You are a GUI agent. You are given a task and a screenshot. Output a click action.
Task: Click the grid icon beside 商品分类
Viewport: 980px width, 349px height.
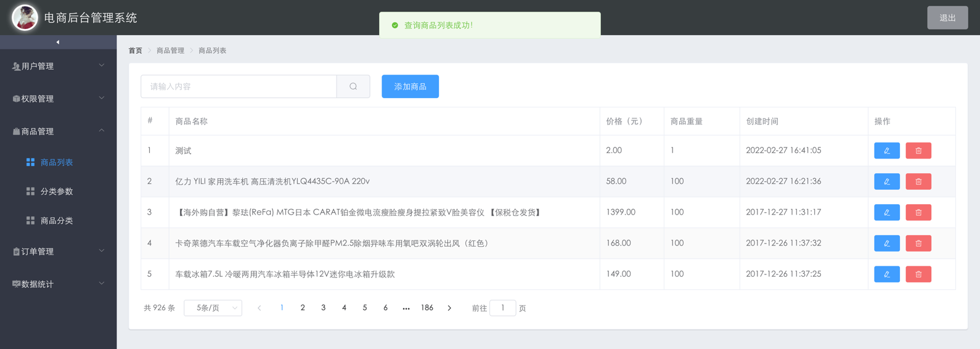(30, 220)
